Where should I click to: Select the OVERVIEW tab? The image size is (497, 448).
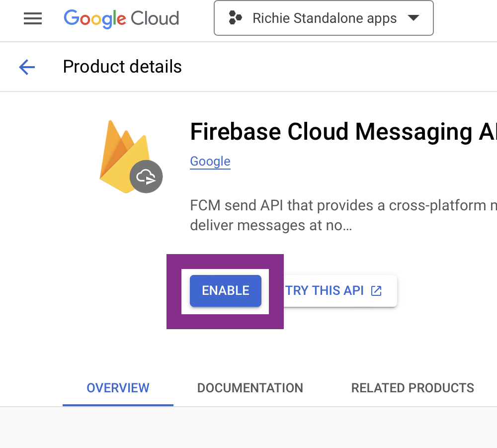click(118, 388)
